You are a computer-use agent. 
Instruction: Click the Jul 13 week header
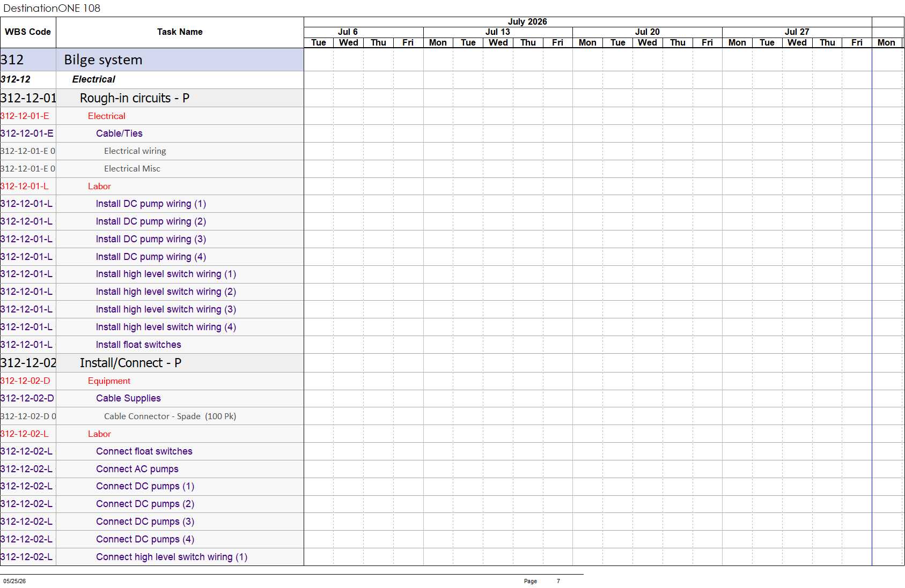tap(498, 32)
